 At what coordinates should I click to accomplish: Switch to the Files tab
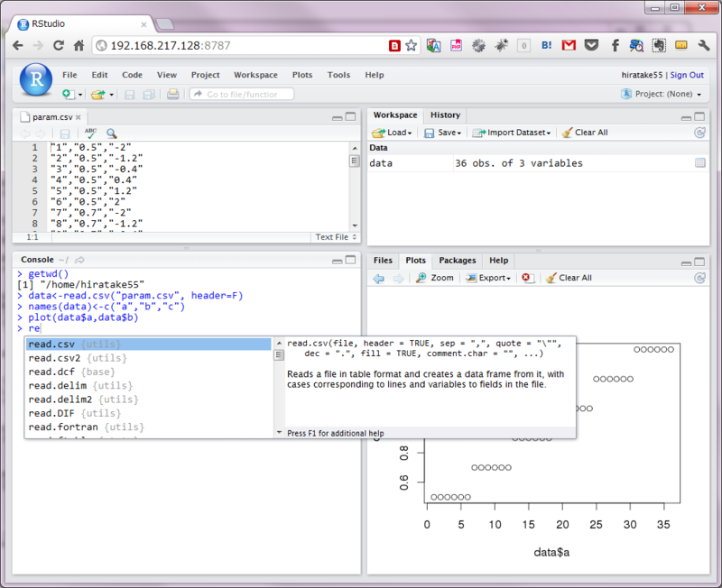coord(383,261)
